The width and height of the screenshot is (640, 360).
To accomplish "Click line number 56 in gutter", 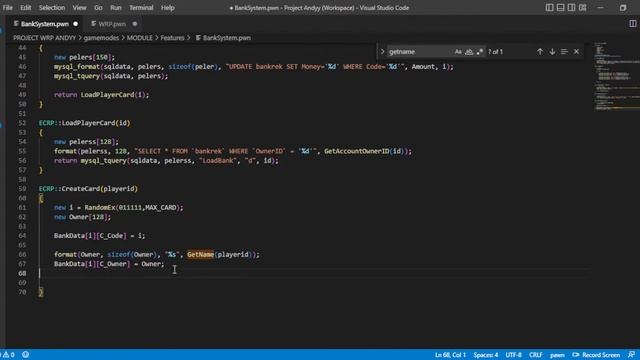I will pos(22,161).
